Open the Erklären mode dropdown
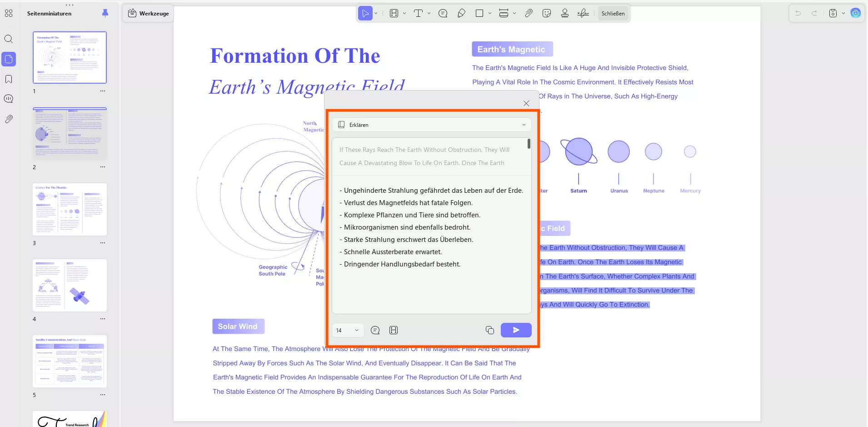The width and height of the screenshot is (868, 427). point(432,125)
